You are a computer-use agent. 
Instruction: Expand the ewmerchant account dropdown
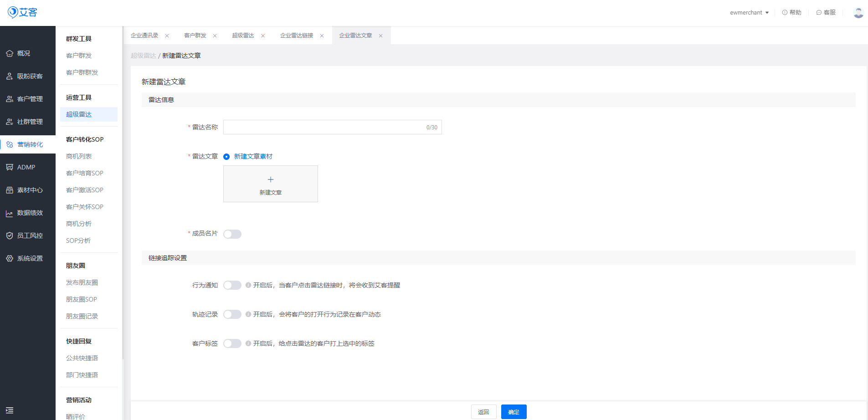[749, 12]
